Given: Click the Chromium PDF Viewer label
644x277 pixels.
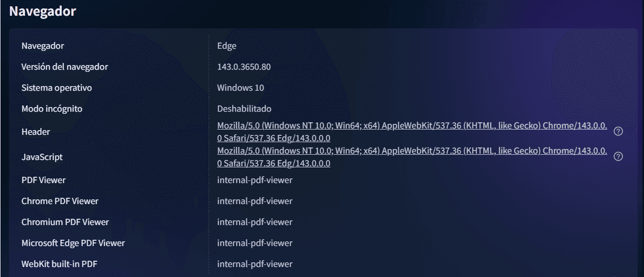Looking at the screenshot, I should (65, 222).
